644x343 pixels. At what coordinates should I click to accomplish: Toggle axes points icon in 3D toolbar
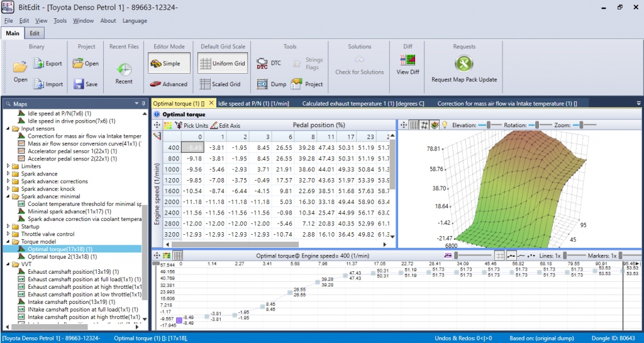425,125
